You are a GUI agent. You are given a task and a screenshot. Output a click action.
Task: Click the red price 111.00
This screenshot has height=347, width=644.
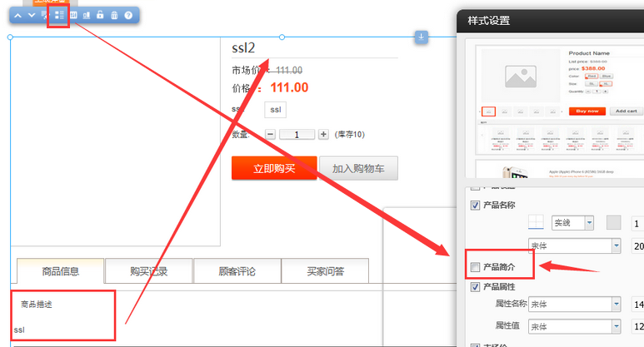tap(289, 87)
